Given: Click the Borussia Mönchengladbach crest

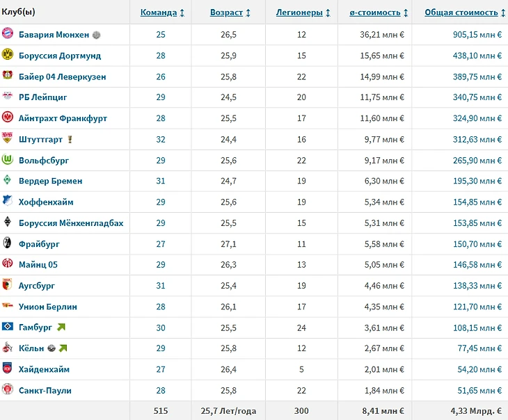Looking at the screenshot, I should click(x=7, y=222).
